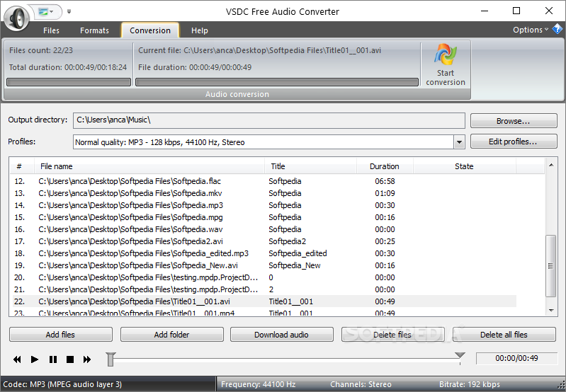This screenshot has height=392, width=566.
Task: Open the Formats ribbon tab
Action: (x=94, y=30)
